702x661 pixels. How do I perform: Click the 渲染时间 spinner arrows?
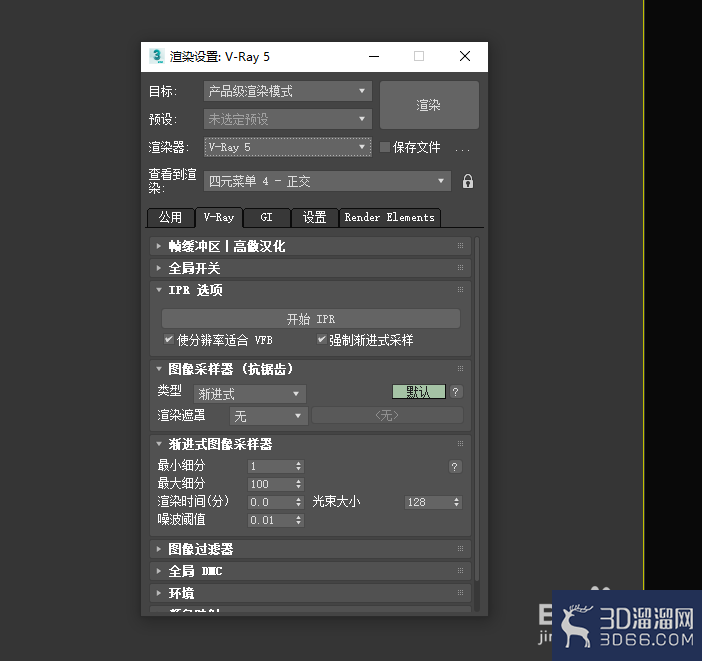(299, 502)
